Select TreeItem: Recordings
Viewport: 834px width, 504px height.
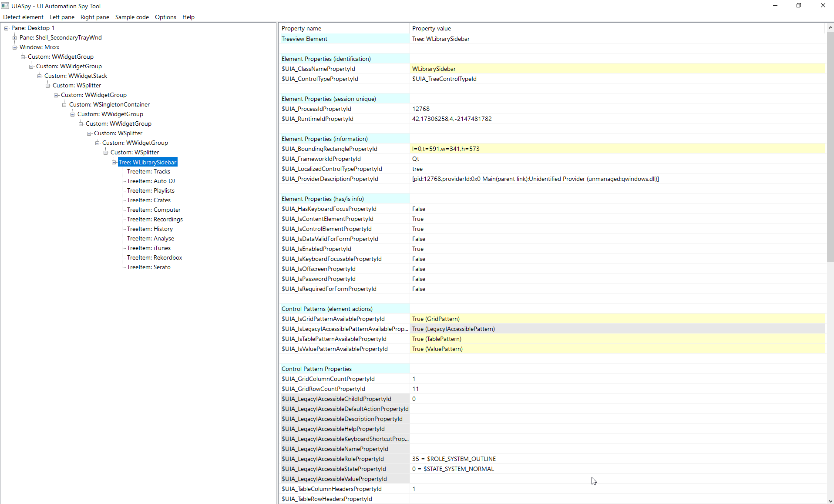tap(155, 220)
